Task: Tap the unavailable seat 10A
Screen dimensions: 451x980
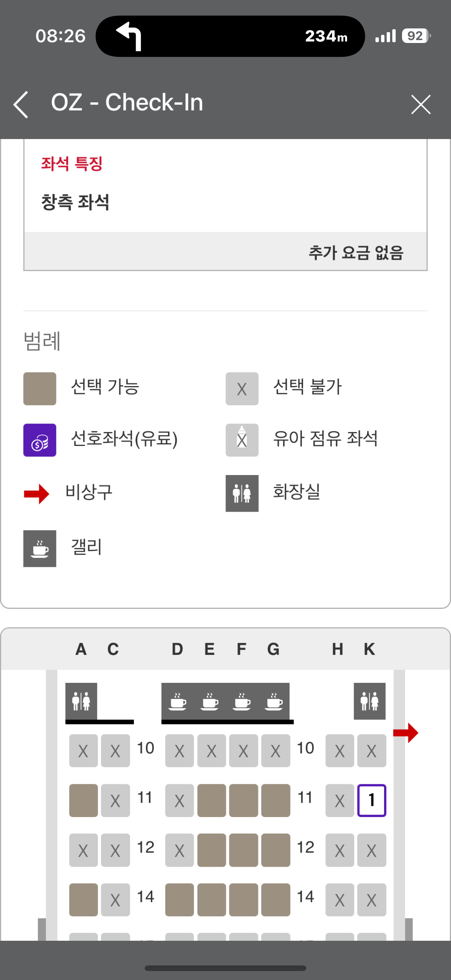Action: (83, 751)
